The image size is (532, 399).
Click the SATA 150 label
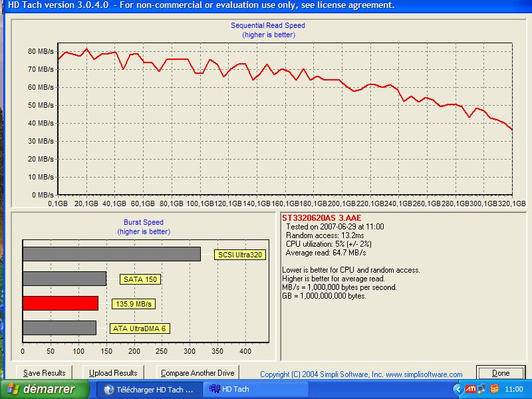[x=140, y=279]
